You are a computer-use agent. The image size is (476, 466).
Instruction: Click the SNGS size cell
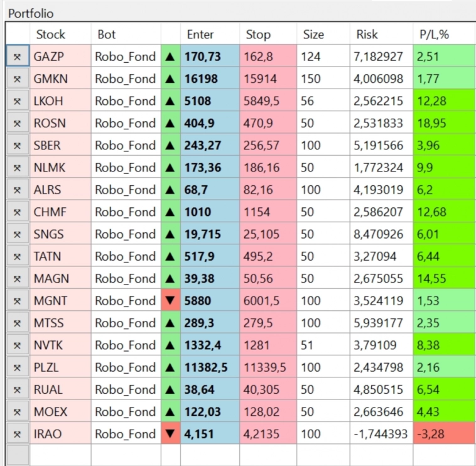pyautogui.click(x=323, y=234)
